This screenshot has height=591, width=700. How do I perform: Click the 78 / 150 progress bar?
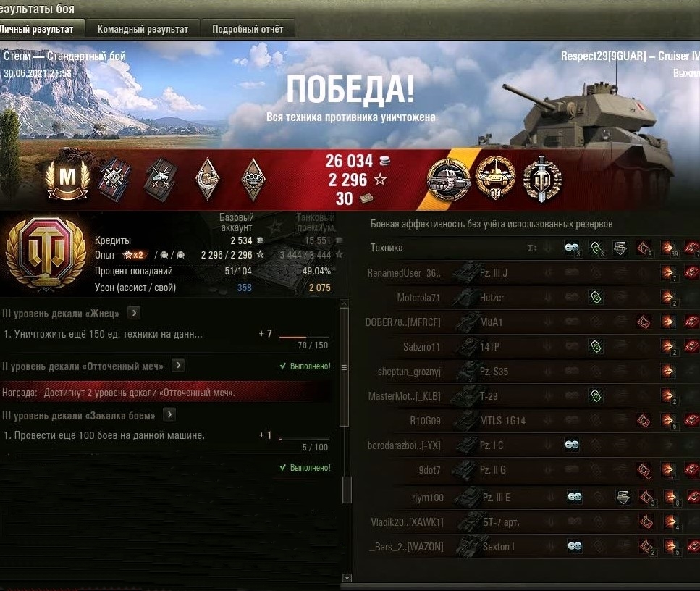click(304, 337)
